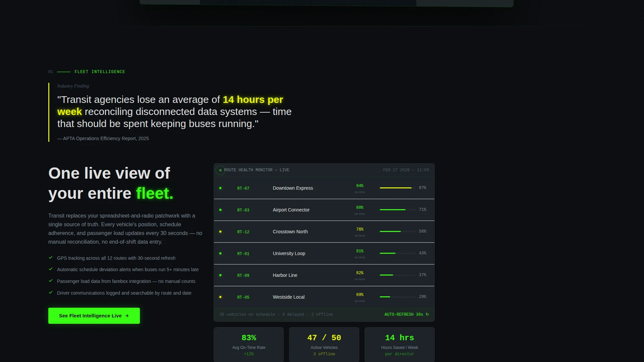Select route code RT-09
Screen dimensions: 644x362
243,276
